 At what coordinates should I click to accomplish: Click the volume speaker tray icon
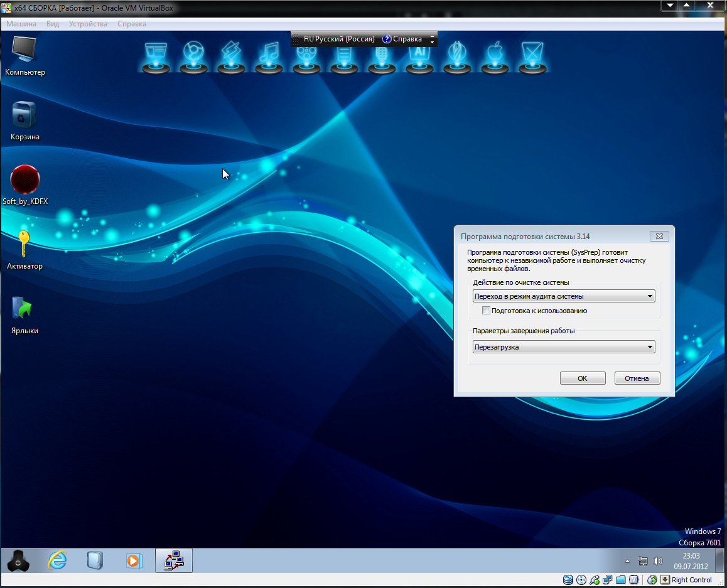(x=657, y=561)
